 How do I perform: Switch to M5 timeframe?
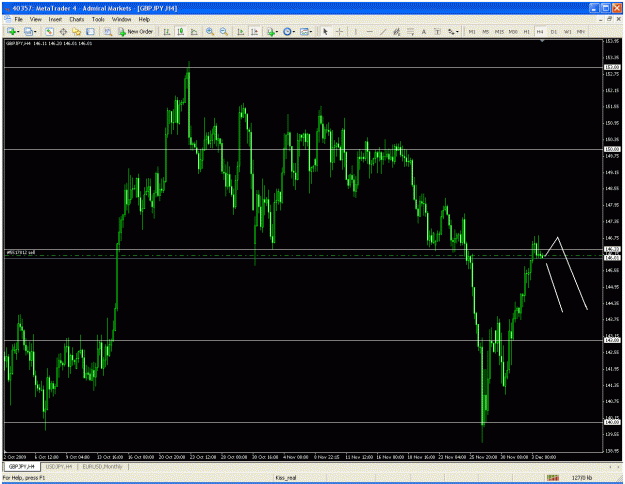tap(485, 31)
